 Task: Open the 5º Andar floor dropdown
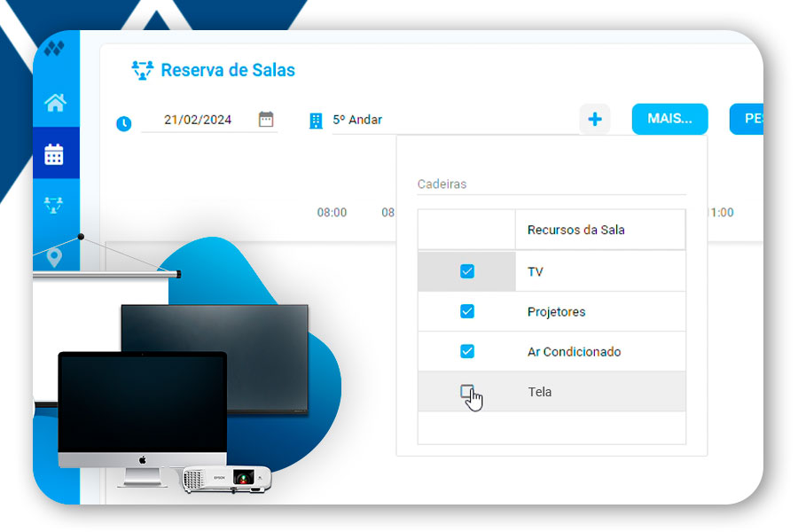pyautogui.click(x=456, y=121)
